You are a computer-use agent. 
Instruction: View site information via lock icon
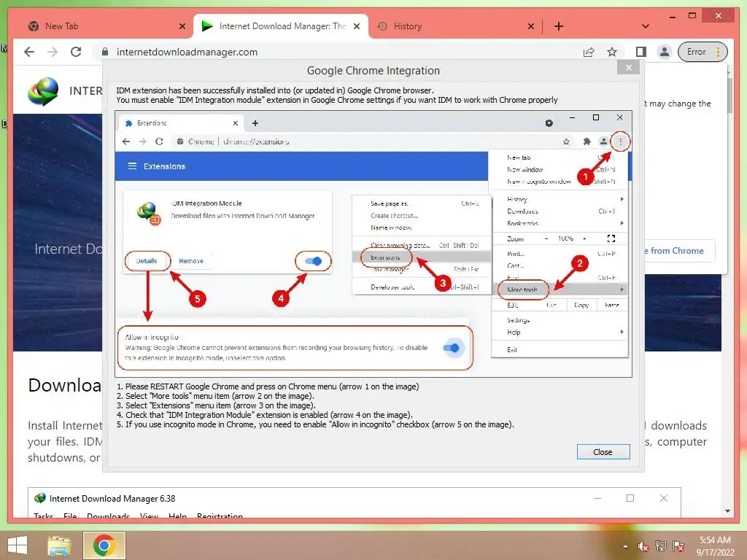click(105, 52)
